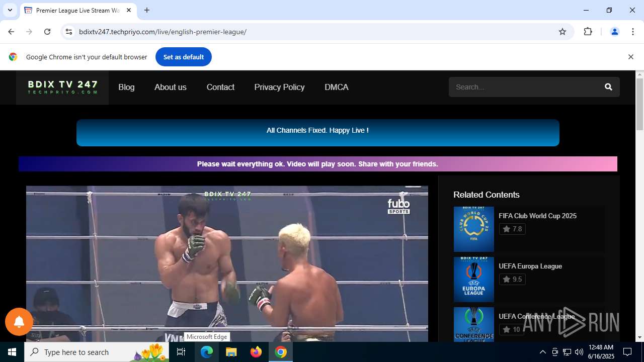The height and width of the screenshot is (362, 644).
Task: Open the Action Center notifications icon
Action: pos(628,352)
